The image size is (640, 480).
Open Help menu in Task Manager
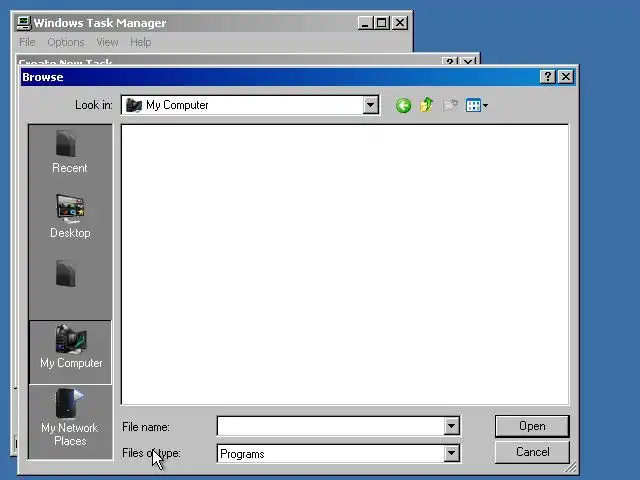coord(140,42)
